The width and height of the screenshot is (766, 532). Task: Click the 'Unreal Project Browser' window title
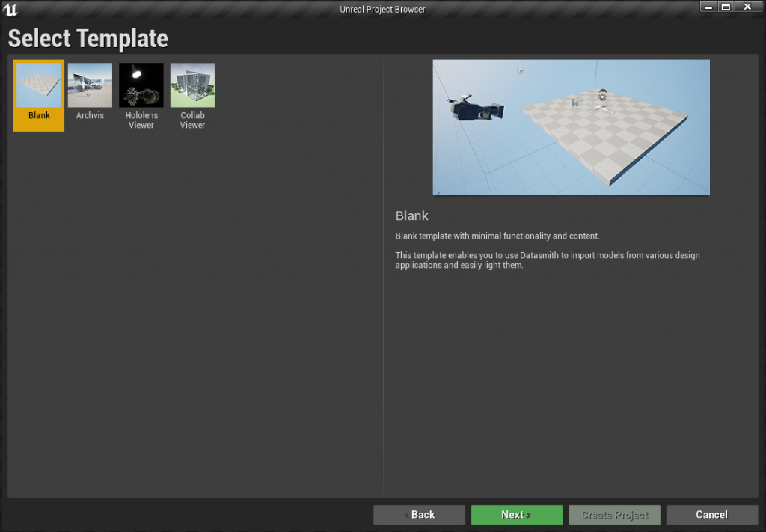click(x=382, y=9)
